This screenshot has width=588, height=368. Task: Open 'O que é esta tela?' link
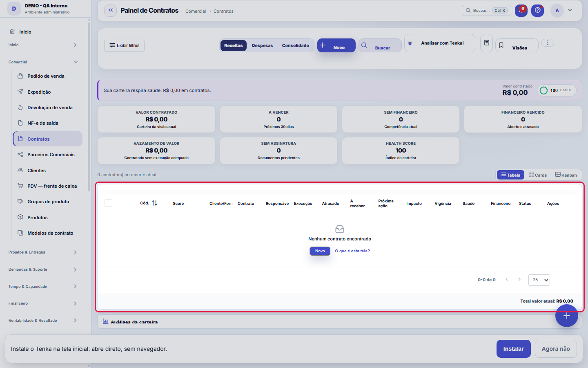coord(352,251)
